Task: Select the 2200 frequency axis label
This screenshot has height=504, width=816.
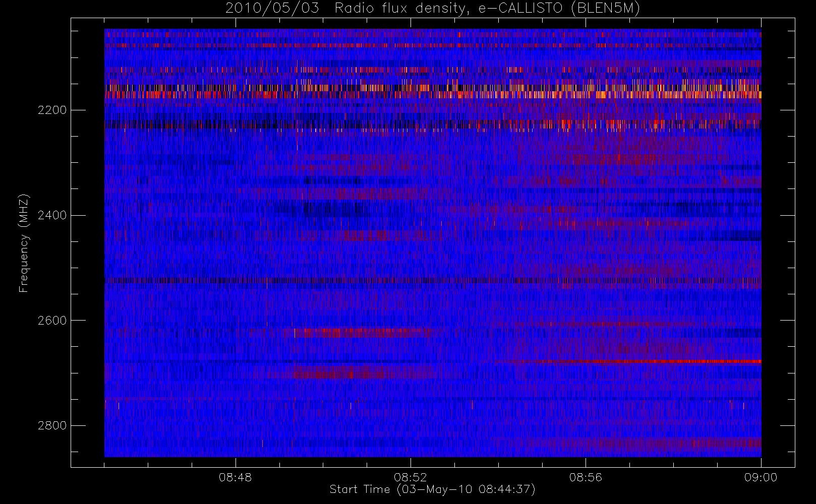Action: (52, 110)
